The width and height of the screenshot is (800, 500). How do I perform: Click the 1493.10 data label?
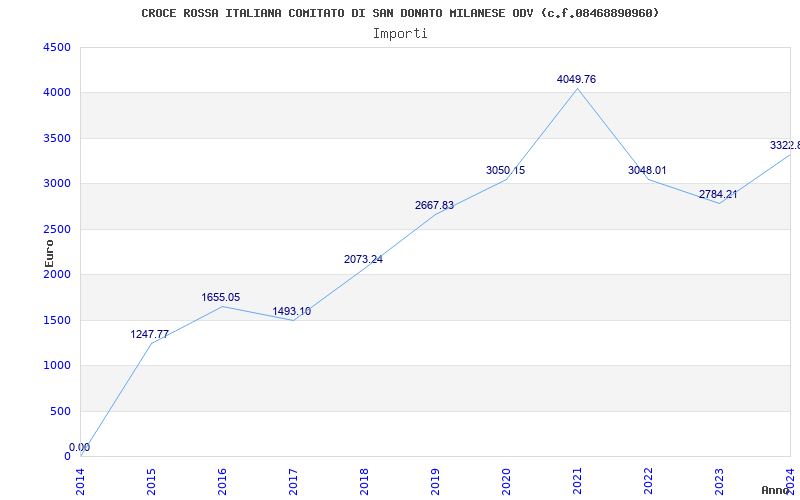coord(291,311)
